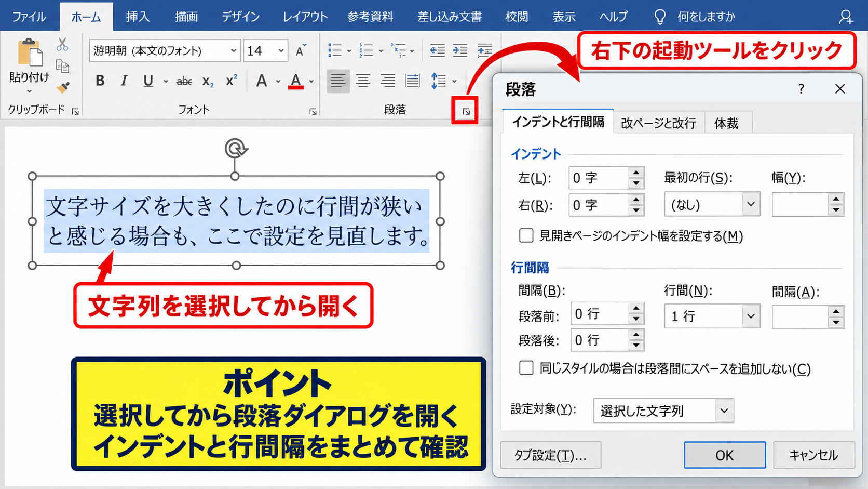The height and width of the screenshot is (489, 868).
Task: Switch to the 挿入 ribbon tab
Action: [138, 17]
